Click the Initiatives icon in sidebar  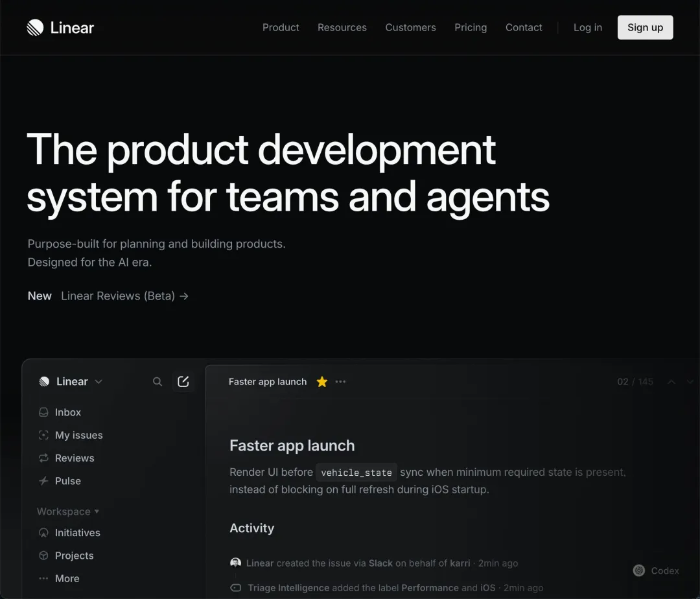pyautogui.click(x=43, y=533)
